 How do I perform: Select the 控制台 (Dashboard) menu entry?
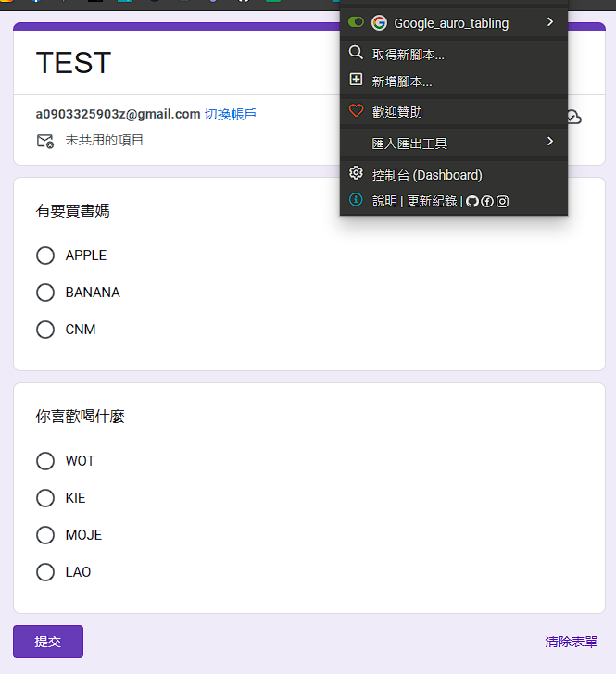tap(427, 175)
